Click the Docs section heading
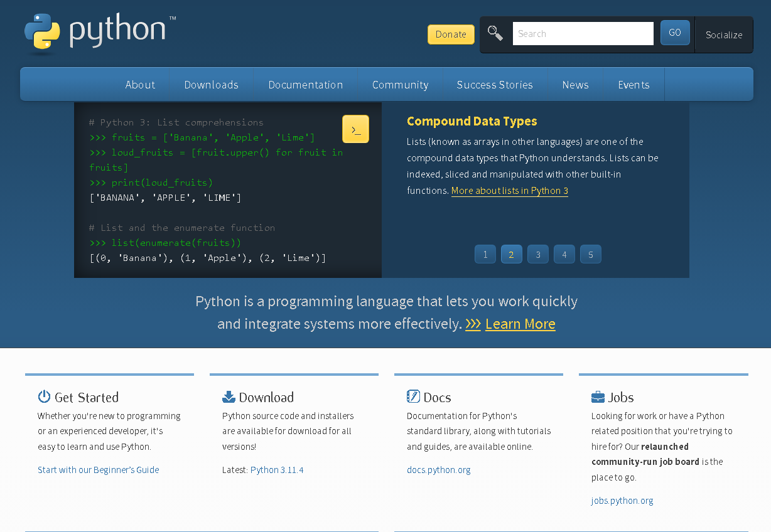The height and width of the screenshot is (532, 771). pyautogui.click(x=438, y=397)
